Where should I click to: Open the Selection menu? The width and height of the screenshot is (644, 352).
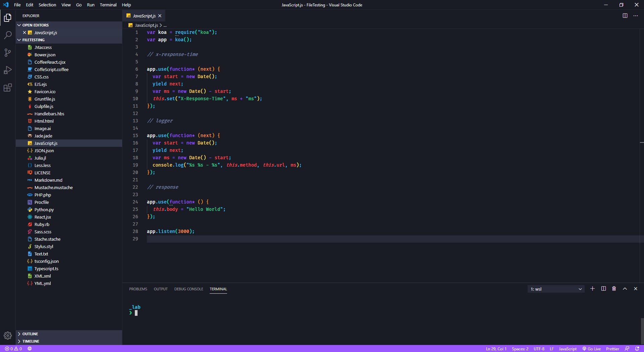pos(47,5)
